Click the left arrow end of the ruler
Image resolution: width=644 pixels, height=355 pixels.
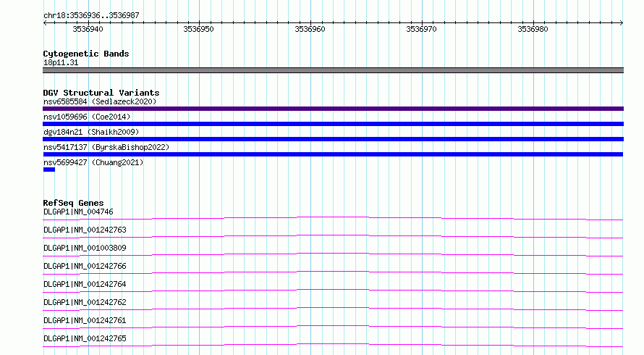tap(45, 22)
